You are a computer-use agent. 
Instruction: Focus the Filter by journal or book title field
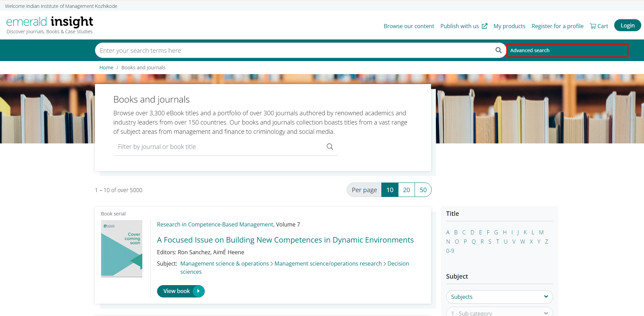[x=219, y=147]
